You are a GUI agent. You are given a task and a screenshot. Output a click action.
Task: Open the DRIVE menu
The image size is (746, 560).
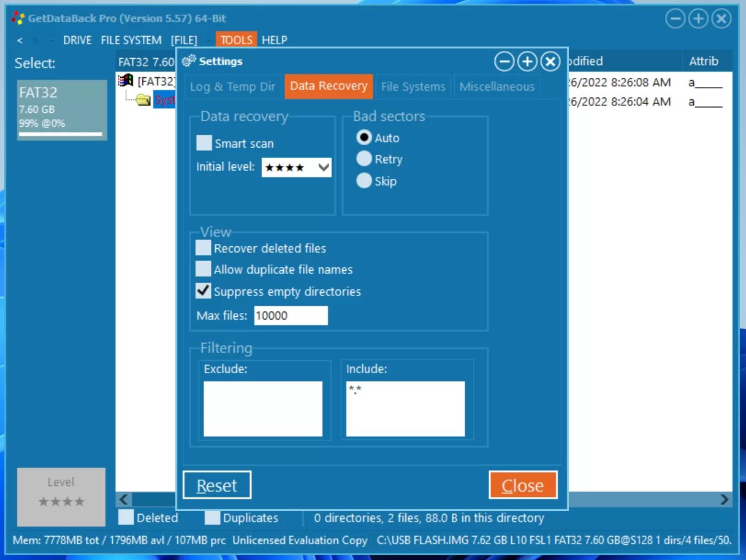(x=77, y=40)
